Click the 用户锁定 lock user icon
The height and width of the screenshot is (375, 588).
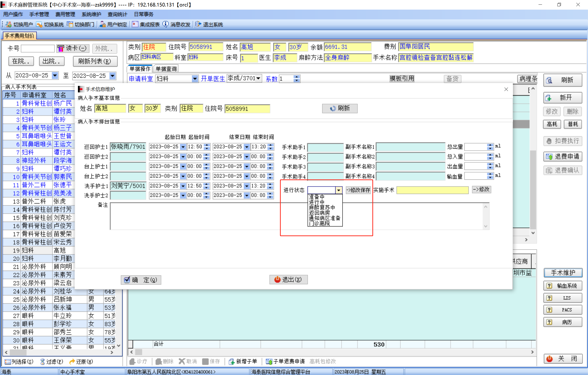(x=103, y=25)
